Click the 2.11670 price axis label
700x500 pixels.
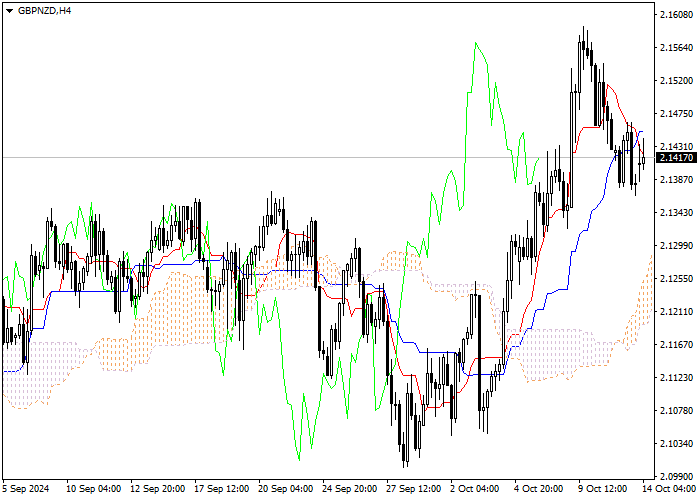(676, 345)
